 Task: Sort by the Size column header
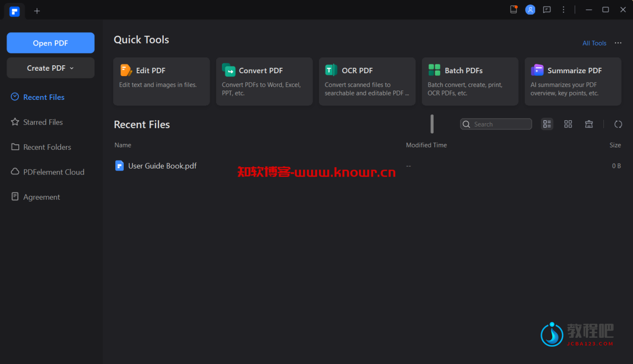tap(615, 145)
